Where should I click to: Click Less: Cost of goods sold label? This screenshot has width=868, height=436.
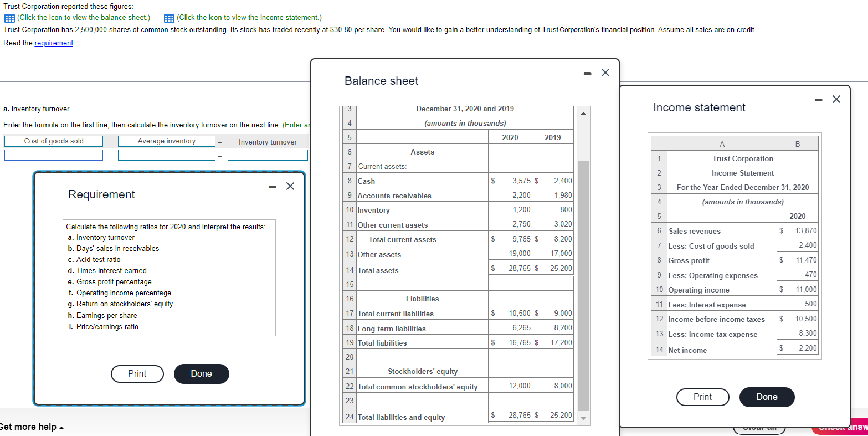[x=711, y=247]
